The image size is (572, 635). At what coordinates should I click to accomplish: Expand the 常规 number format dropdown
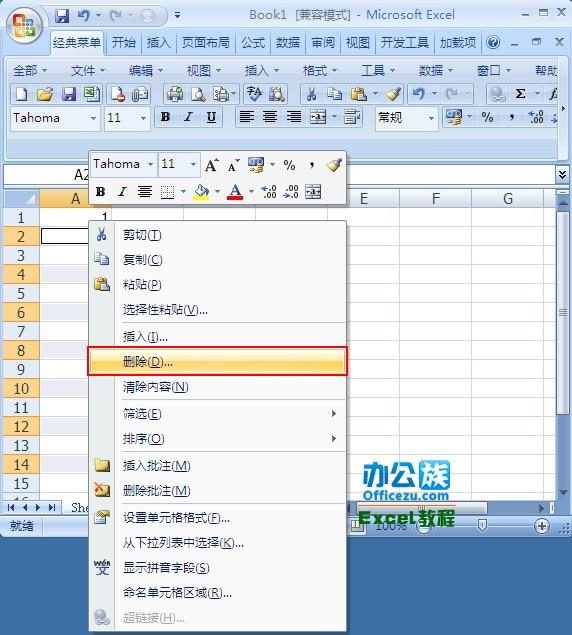431,118
